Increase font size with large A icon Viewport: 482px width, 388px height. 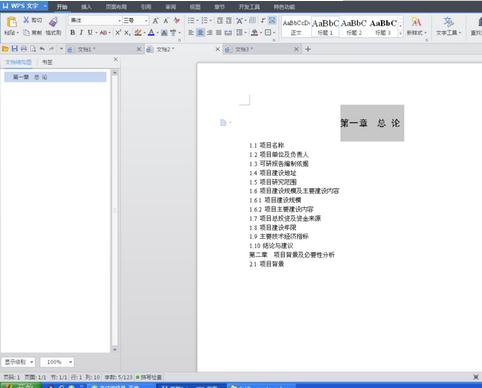(155, 21)
